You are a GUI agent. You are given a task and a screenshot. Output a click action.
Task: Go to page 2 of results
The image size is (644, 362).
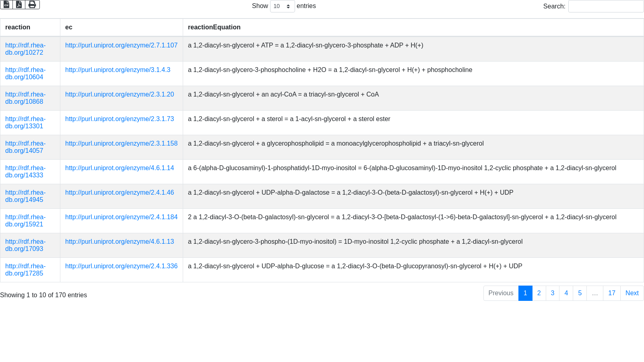tap(539, 293)
